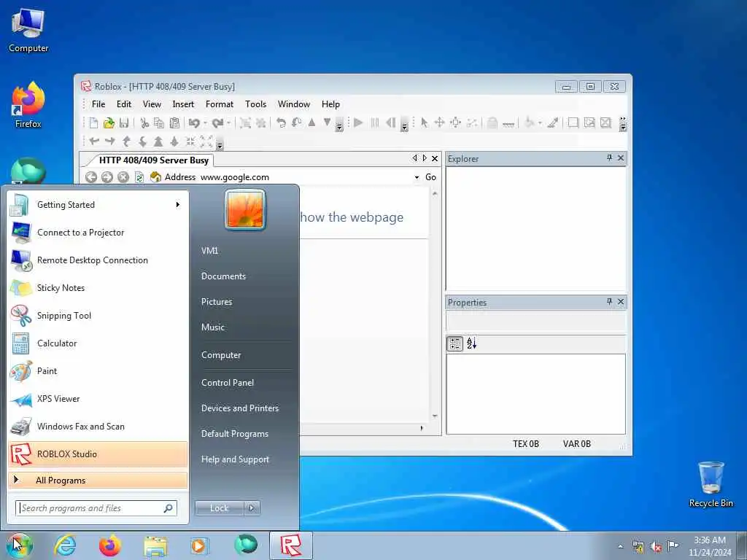Click the Pause bars icon in toolbar
Viewport: 747px width, 560px height.
(x=375, y=122)
